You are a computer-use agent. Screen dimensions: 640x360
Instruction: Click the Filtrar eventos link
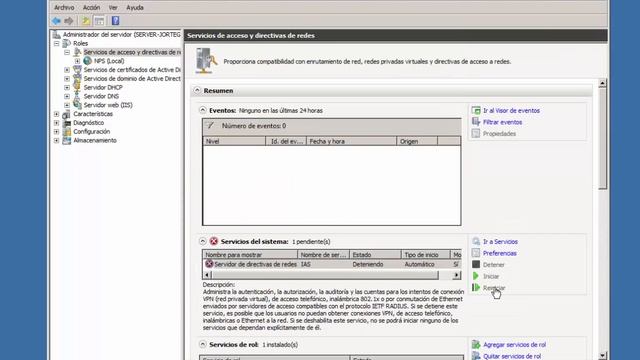click(502, 122)
